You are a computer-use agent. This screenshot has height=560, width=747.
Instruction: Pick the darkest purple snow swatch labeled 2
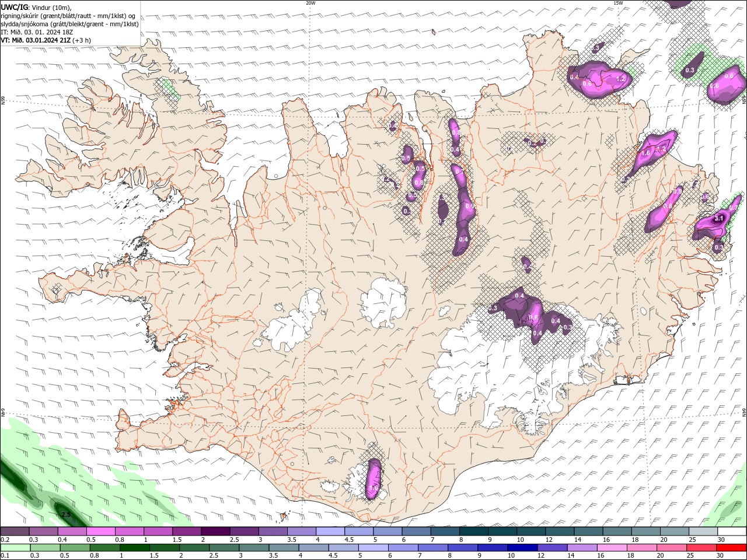click(215, 531)
